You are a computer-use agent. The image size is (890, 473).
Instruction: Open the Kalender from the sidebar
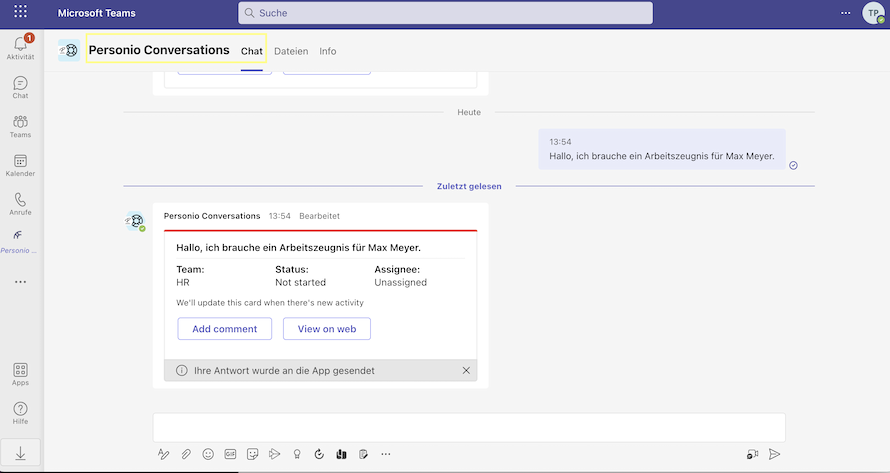(x=20, y=165)
